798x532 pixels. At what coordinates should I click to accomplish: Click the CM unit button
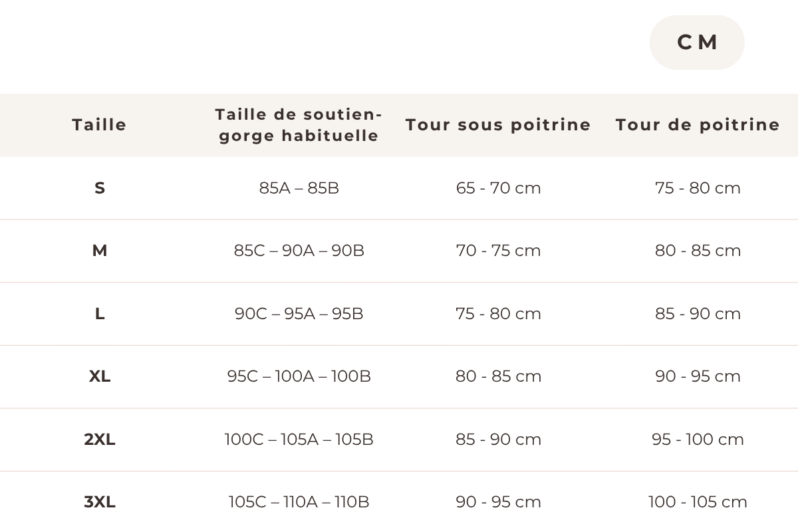[697, 43]
